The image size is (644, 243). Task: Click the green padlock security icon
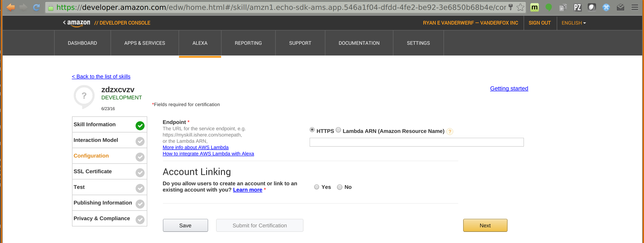pos(51,8)
